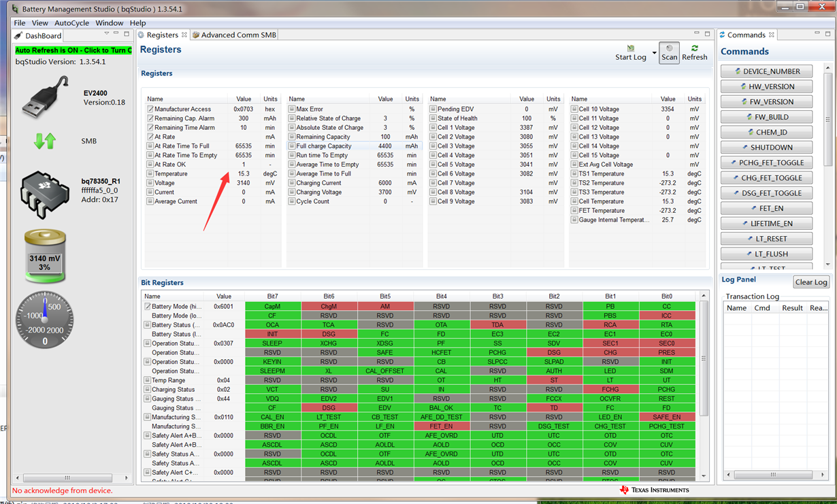Click the Full charge Capacity register row
The image size is (837, 504).
tap(325, 146)
